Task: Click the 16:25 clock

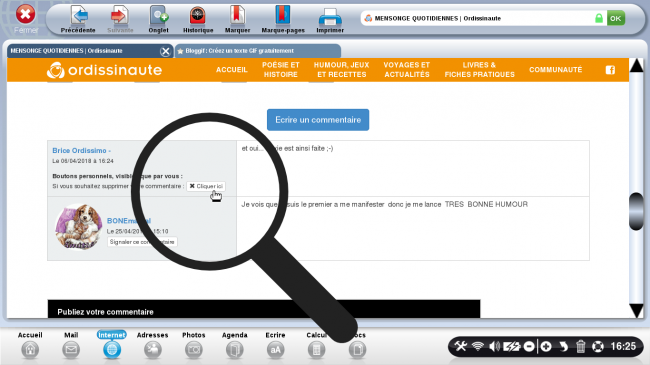Action: point(623,346)
